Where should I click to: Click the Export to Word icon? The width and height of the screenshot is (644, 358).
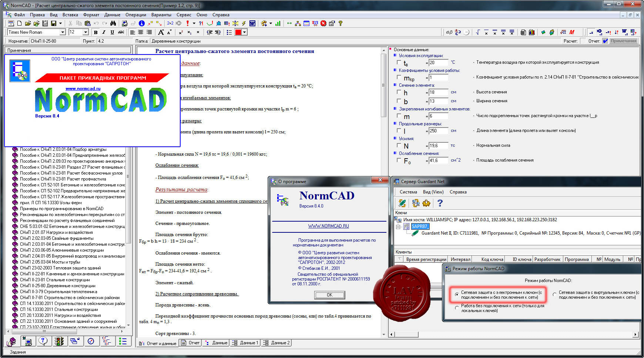click(252, 23)
